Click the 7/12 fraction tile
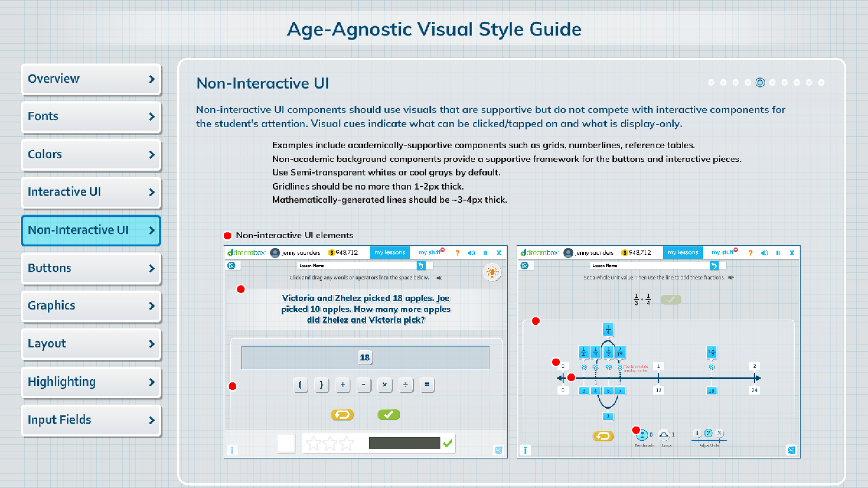Screen dimensions: 868x488 tap(620, 352)
